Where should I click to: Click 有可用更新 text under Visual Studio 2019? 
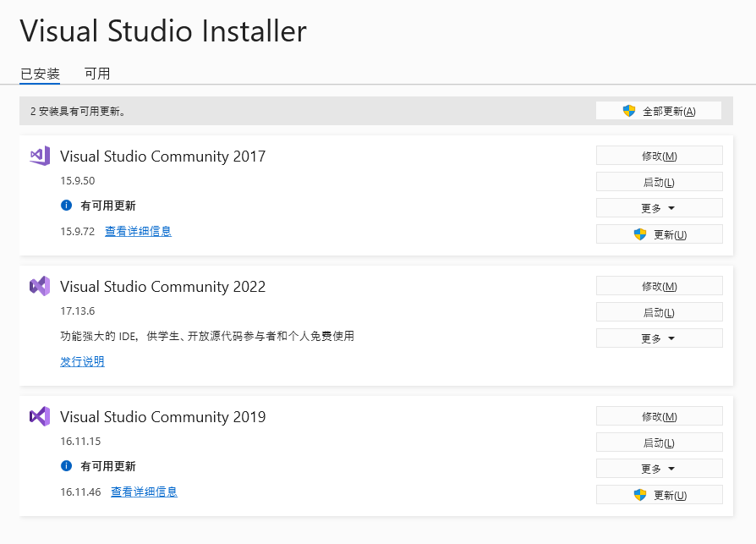click(108, 466)
